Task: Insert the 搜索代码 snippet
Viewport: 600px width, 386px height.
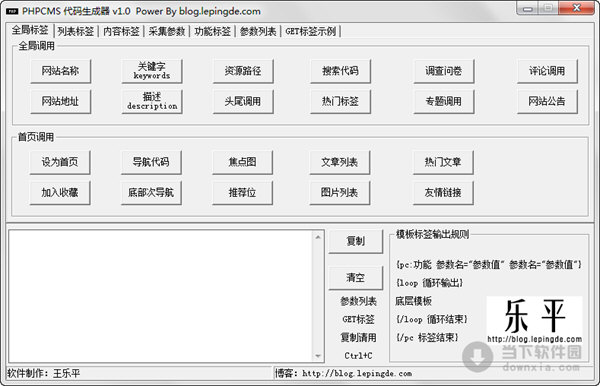Action: [340, 71]
